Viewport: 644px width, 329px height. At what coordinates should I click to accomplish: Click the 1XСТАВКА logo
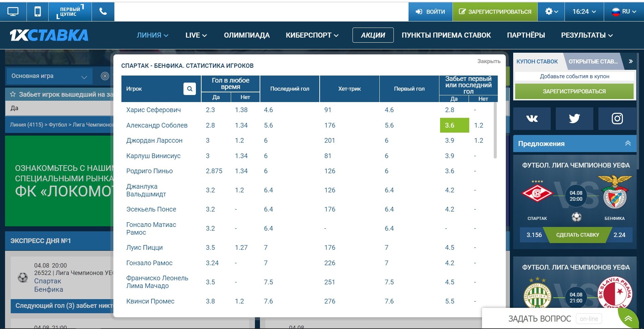pyautogui.click(x=49, y=35)
